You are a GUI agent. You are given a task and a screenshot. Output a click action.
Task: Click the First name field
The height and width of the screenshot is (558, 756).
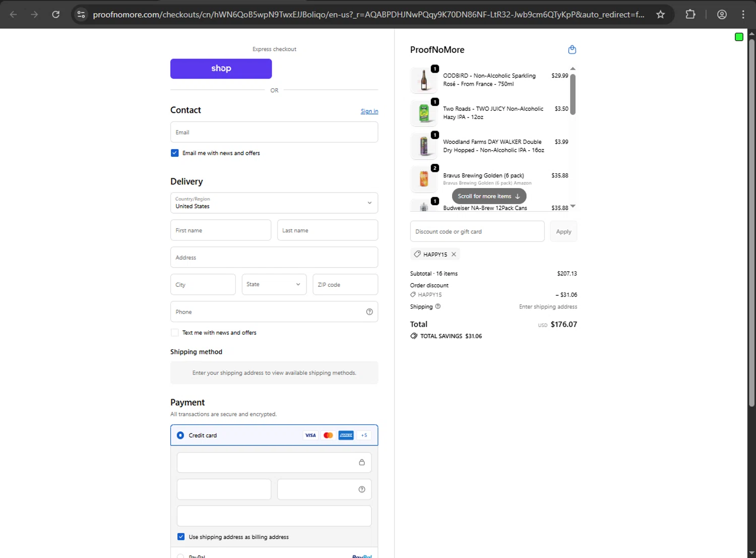pyautogui.click(x=221, y=230)
